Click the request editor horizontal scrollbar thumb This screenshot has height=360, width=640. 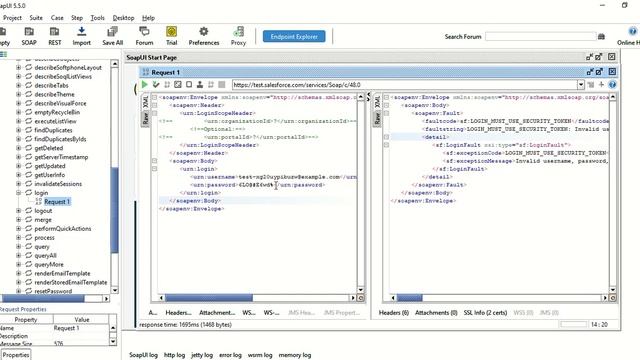(209, 298)
